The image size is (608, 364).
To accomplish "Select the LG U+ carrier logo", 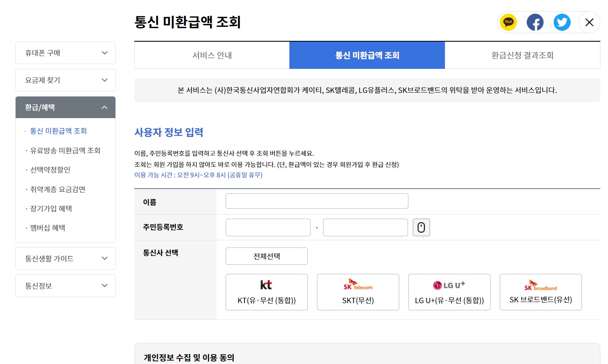I will coord(449,284).
